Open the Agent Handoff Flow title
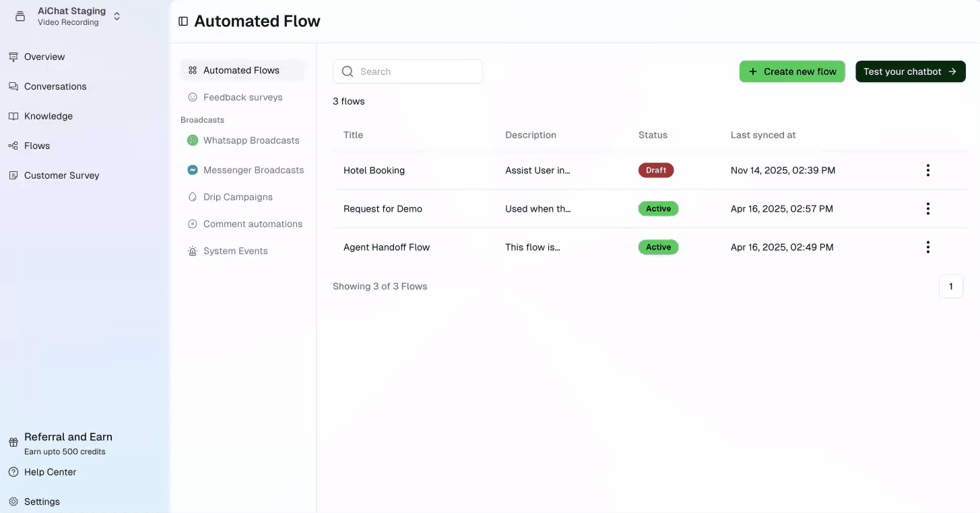This screenshot has height=513, width=980. tap(387, 247)
